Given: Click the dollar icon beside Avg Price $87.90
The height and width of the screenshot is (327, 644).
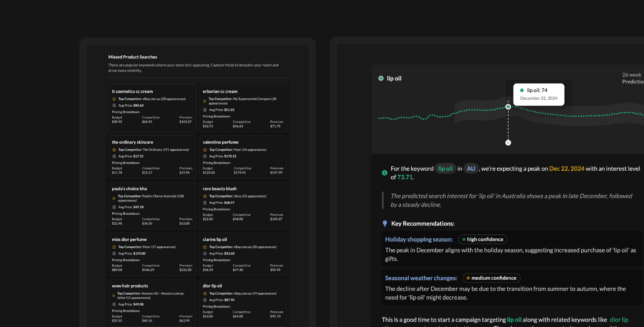Looking at the screenshot, I should (205, 300).
